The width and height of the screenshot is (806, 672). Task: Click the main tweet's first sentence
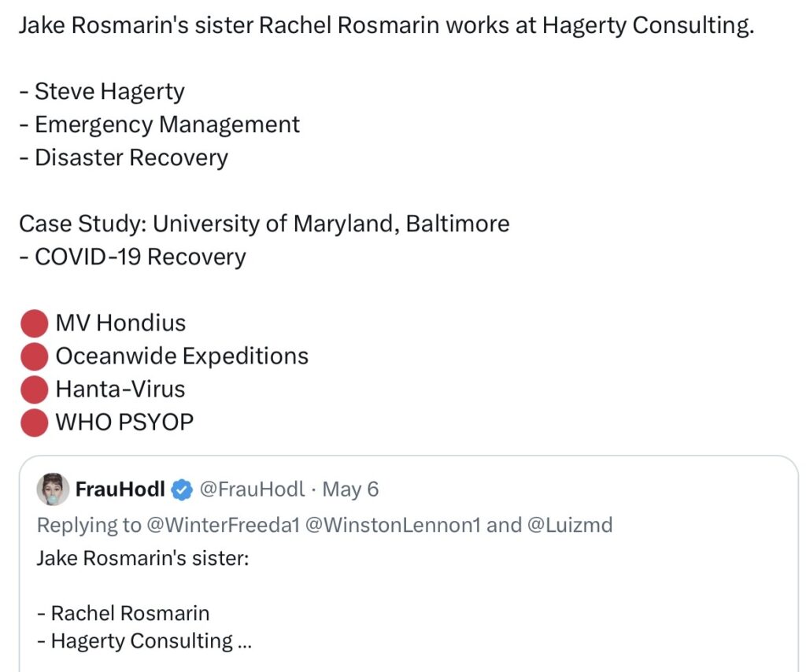point(386,25)
